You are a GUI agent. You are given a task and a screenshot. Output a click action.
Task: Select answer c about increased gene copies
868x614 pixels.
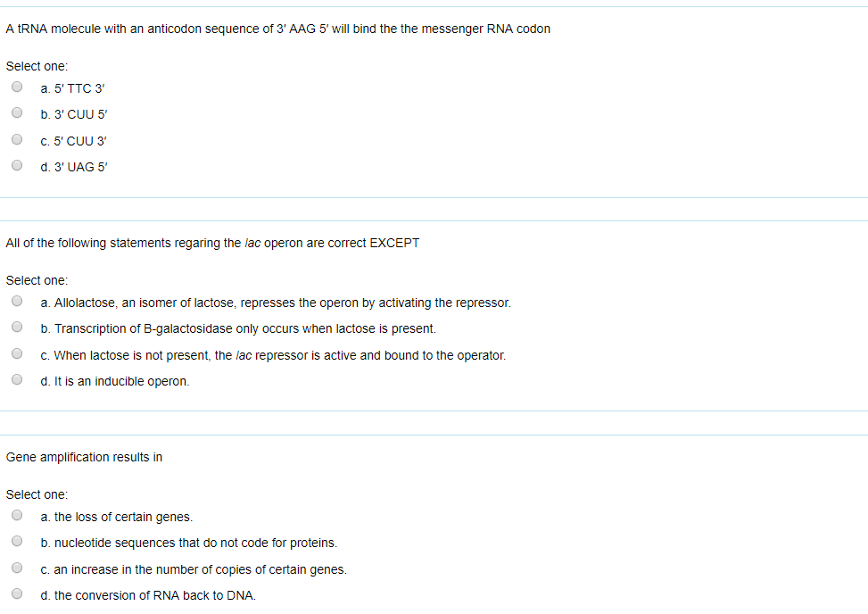tap(16, 566)
